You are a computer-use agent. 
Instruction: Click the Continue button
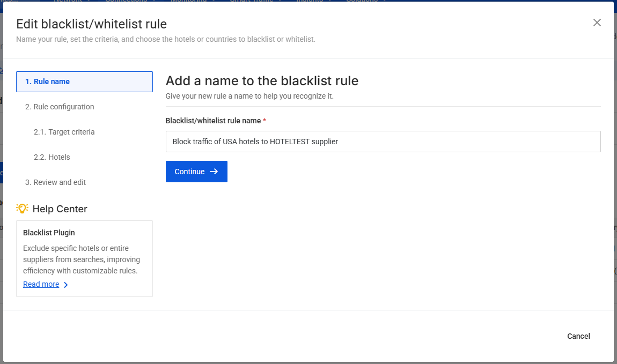click(196, 172)
